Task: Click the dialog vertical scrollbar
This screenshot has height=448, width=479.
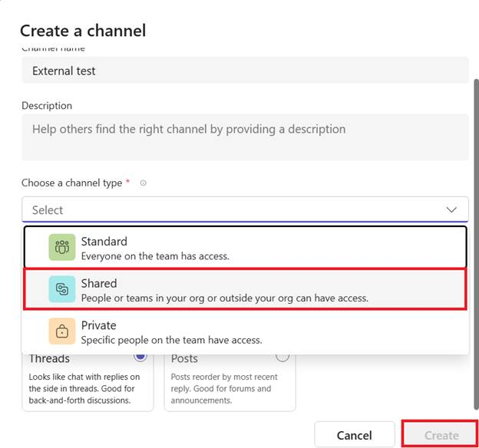Action: [476, 244]
